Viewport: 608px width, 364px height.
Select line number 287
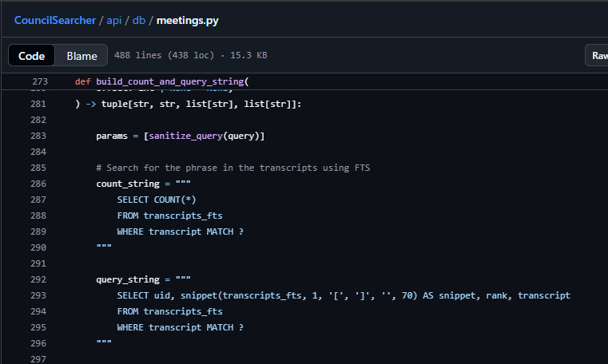point(38,200)
